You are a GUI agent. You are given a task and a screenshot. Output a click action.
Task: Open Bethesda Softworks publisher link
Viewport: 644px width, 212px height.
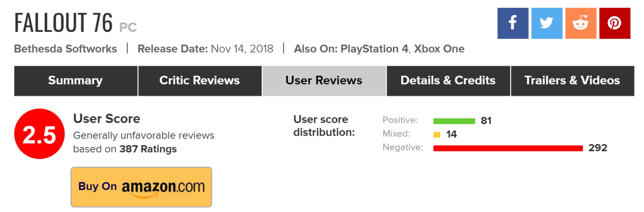tap(66, 49)
